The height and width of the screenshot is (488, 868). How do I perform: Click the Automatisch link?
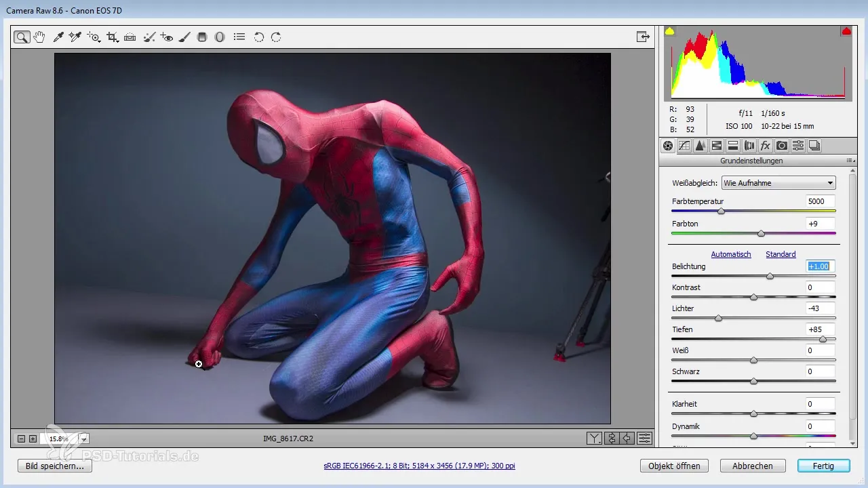point(731,254)
